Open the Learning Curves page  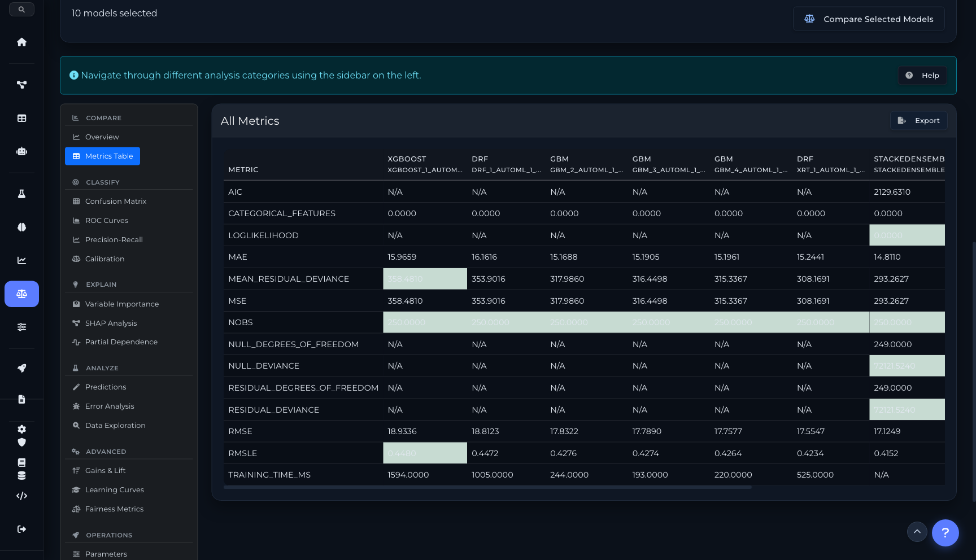[114, 490]
